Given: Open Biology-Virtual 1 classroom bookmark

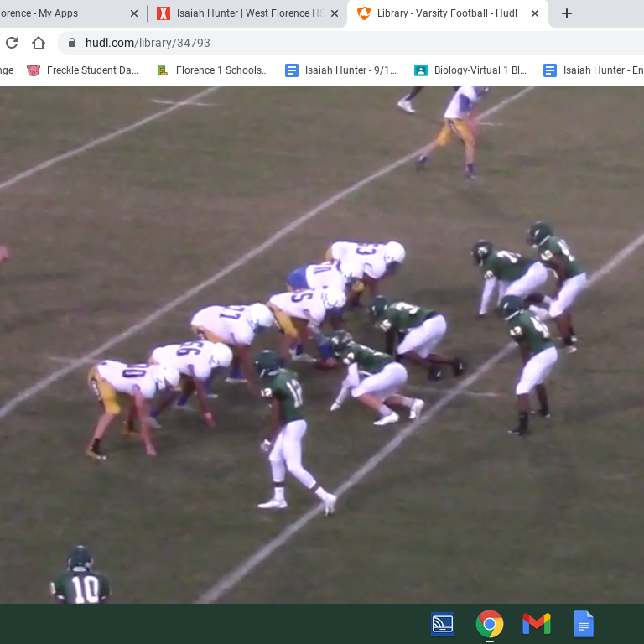Looking at the screenshot, I should 470,70.
